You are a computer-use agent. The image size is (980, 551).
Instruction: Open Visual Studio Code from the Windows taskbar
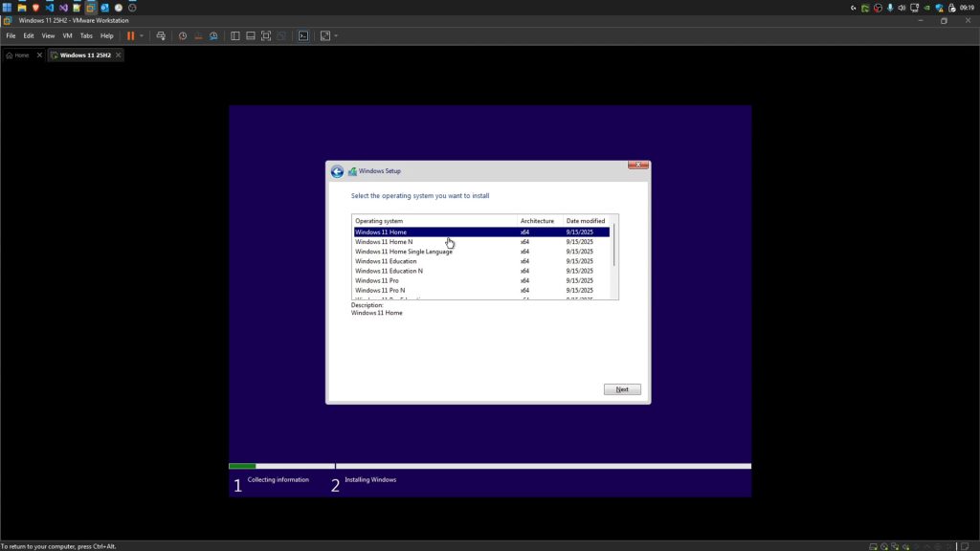click(49, 7)
